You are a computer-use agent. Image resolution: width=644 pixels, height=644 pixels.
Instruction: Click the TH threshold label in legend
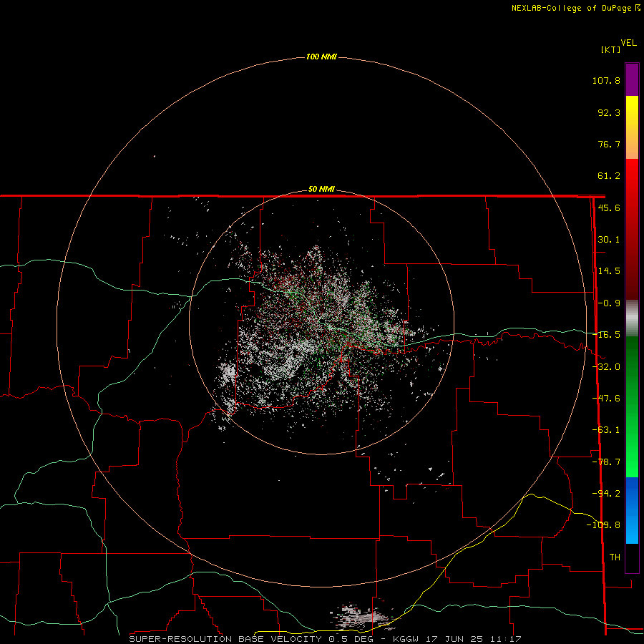point(615,557)
